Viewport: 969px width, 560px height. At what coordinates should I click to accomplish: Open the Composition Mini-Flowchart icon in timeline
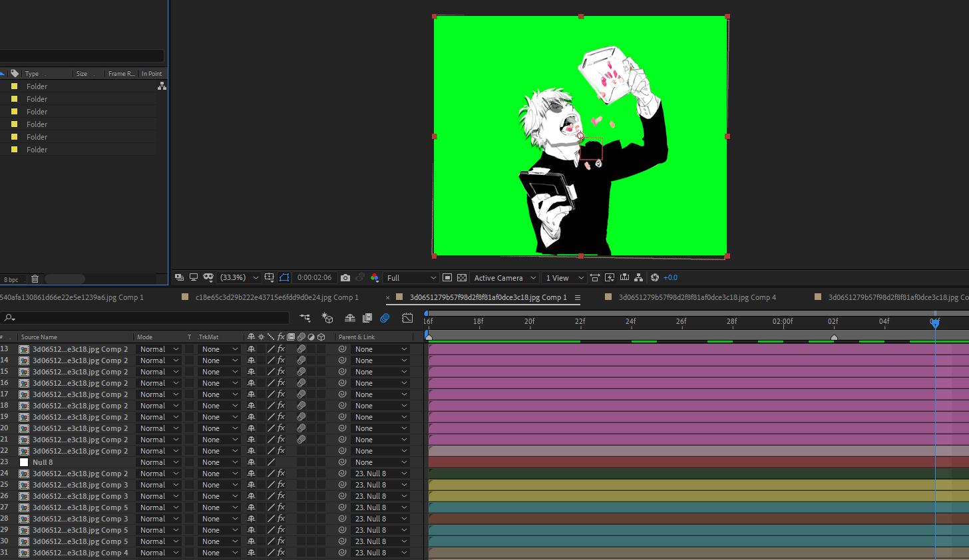tap(305, 318)
